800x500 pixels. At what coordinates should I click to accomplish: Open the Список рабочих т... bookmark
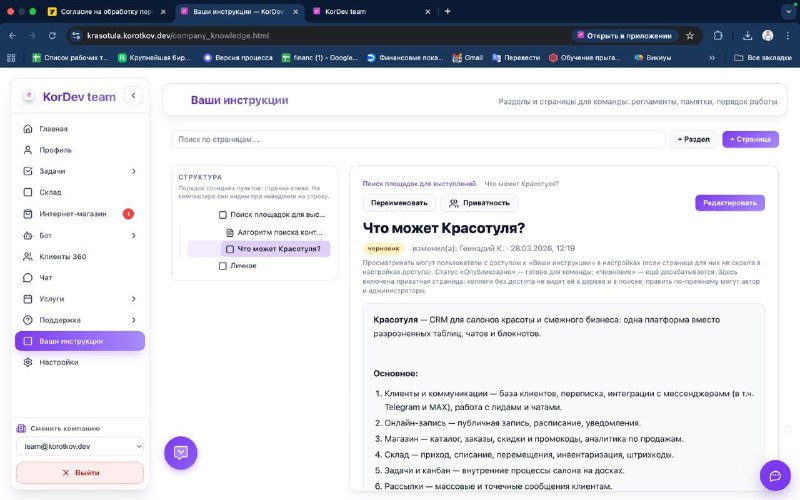(70, 58)
